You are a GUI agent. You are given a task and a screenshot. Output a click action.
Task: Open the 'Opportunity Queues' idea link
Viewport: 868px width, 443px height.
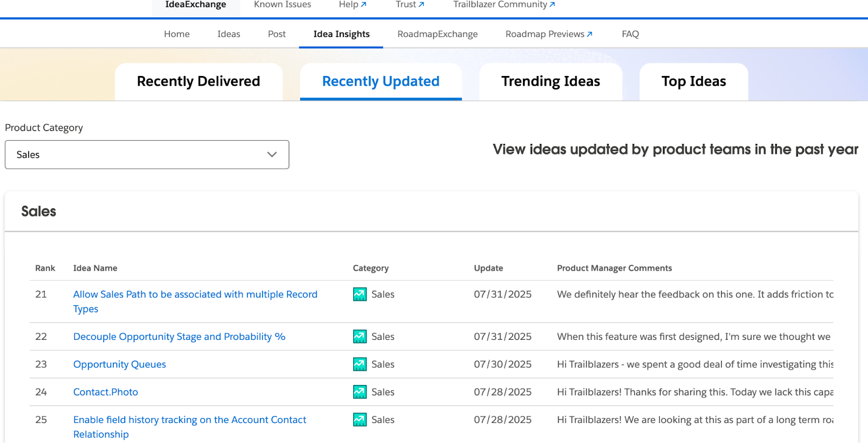click(120, 364)
